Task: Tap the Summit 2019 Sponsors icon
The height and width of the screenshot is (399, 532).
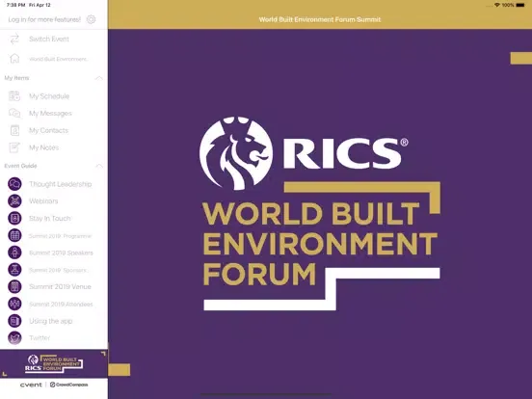Action: 14,270
